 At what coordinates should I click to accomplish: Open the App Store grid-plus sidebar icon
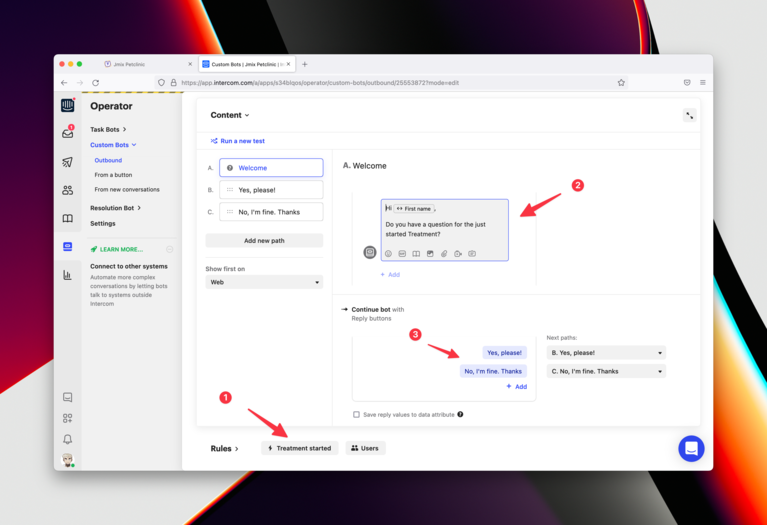[x=68, y=418]
